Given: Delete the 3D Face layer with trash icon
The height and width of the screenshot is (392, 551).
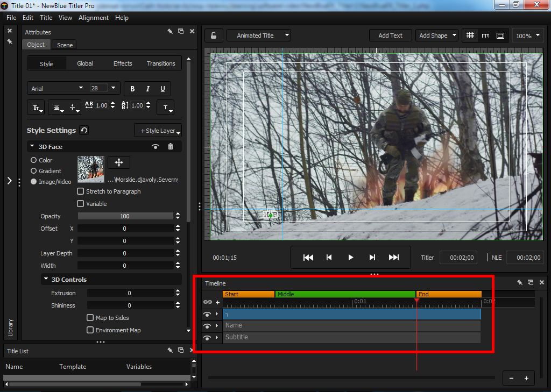Looking at the screenshot, I should coord(171,147).
